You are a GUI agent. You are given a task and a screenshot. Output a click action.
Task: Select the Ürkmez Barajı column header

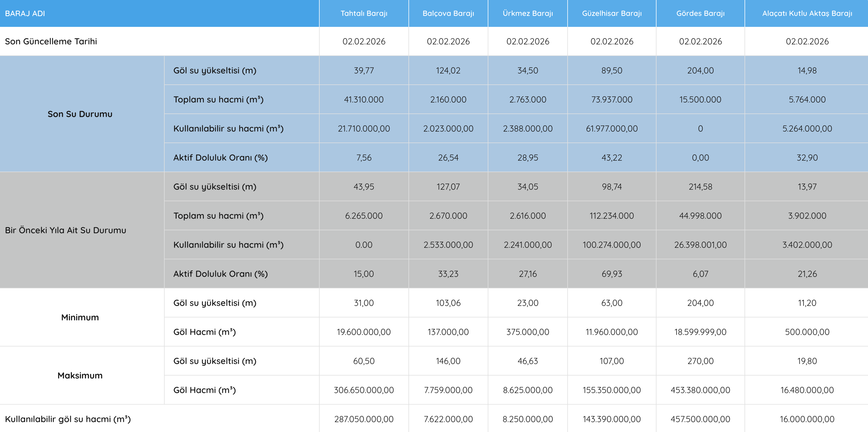pyautogui.click(x=527, y=13)
